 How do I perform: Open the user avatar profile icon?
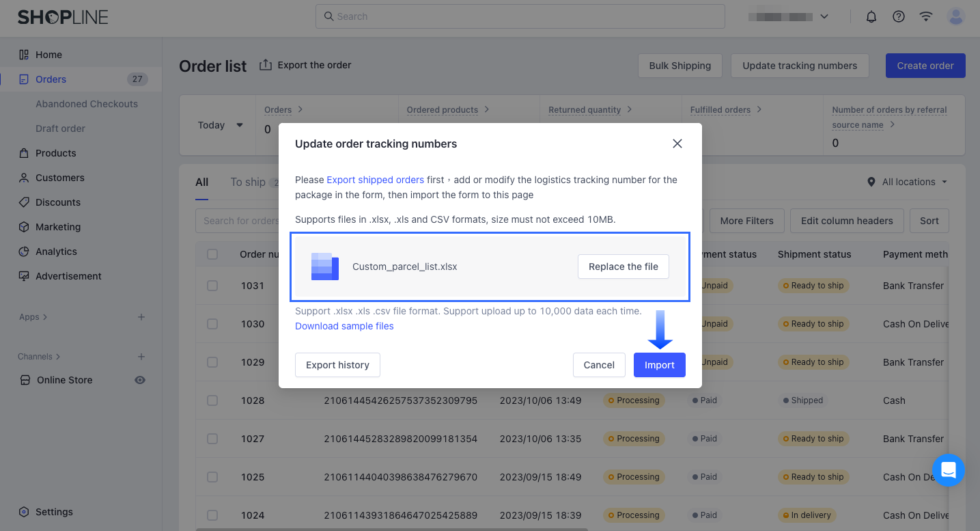click(x=956, y=17)
